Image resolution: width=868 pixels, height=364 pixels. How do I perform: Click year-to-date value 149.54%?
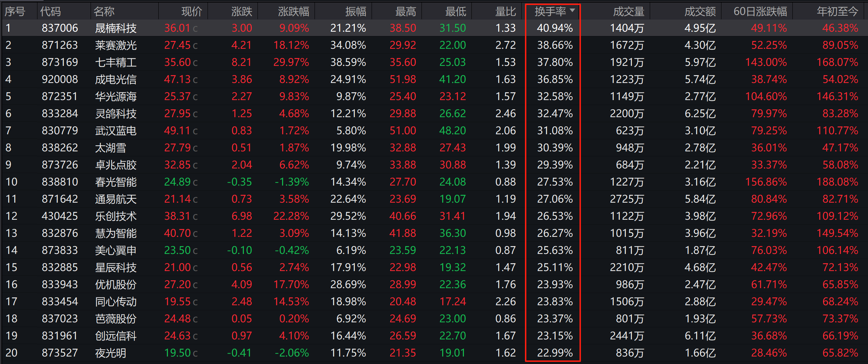coord(837,233)
